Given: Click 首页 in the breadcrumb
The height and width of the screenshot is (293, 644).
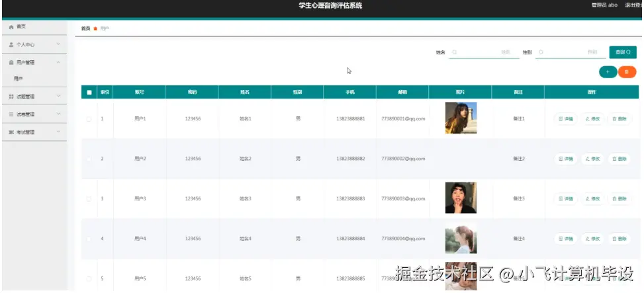Looking at the screenshot, I should [x=85, y=28].
